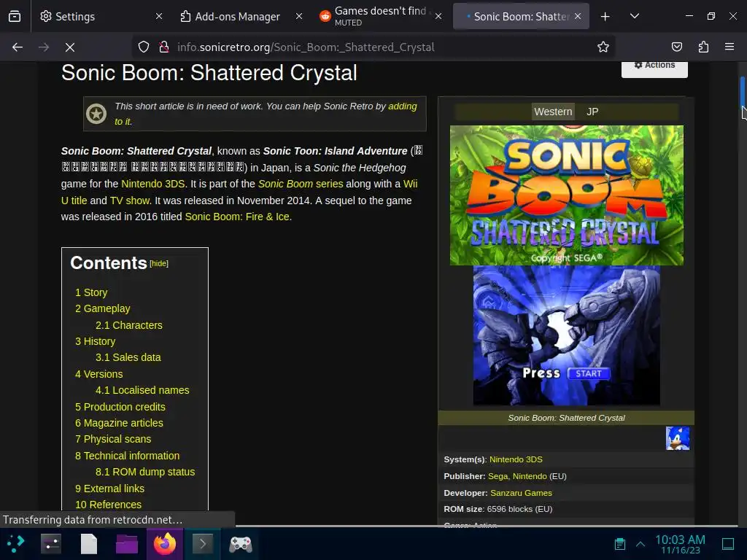Switch to the Add-ons Manager tab

239,17
